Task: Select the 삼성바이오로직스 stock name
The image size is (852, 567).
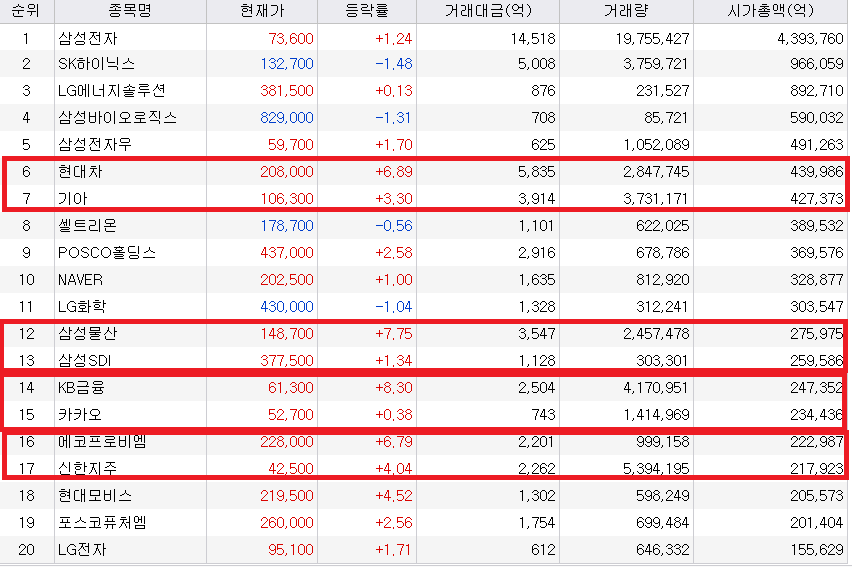Action: (117, 117)
